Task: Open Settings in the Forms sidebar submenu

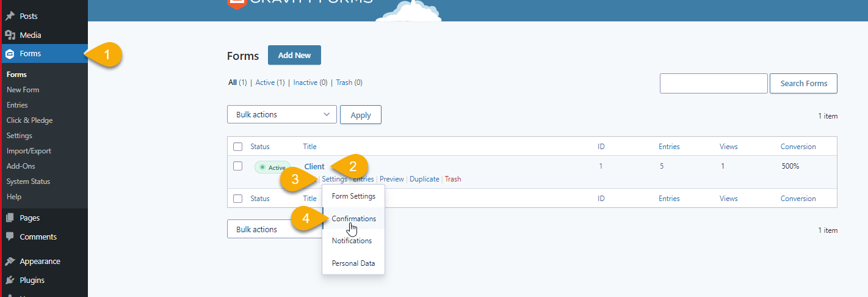Action: pyautogui.click(x=20, y=136)
